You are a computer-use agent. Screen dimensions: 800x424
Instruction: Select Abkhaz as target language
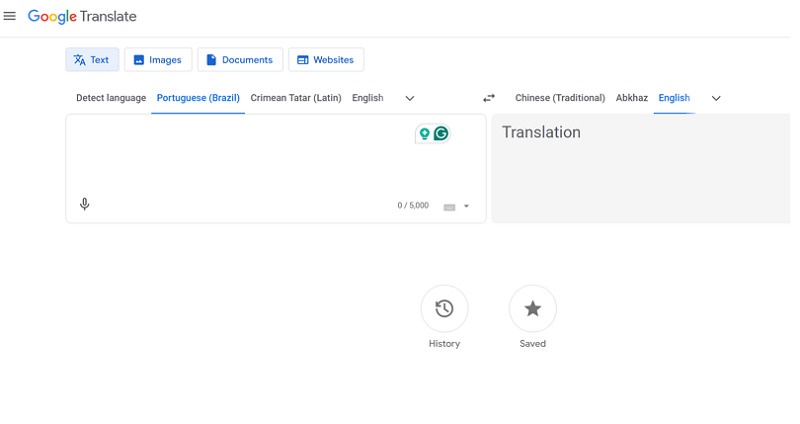coord(632,98)
